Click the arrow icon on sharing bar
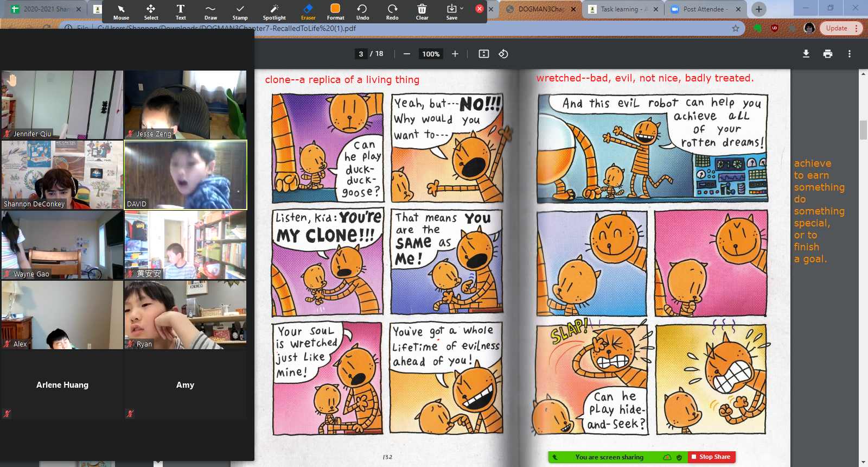Image resolution: width=868 pixels, height=467 pixels. point(555,457)
